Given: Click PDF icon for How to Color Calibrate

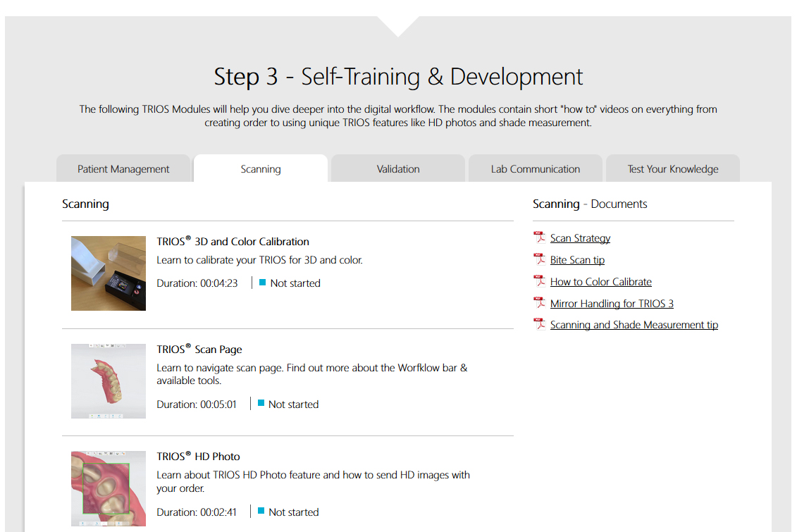Looking at the screenshot, I should click(540, 281).
